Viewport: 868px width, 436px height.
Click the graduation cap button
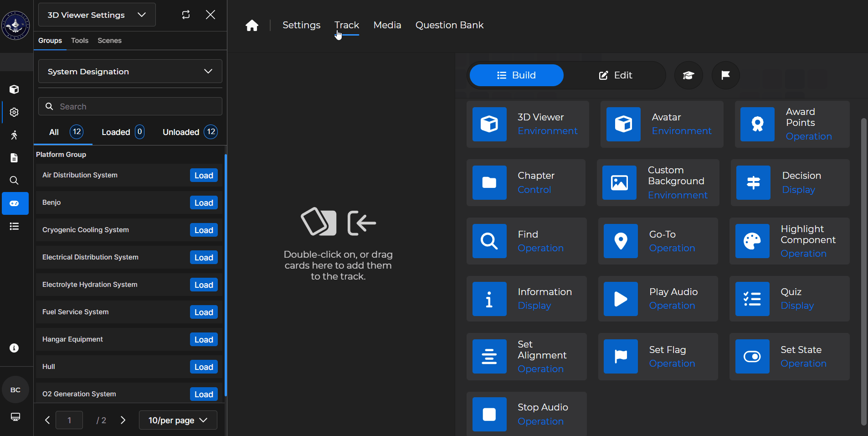click(688, 75)
